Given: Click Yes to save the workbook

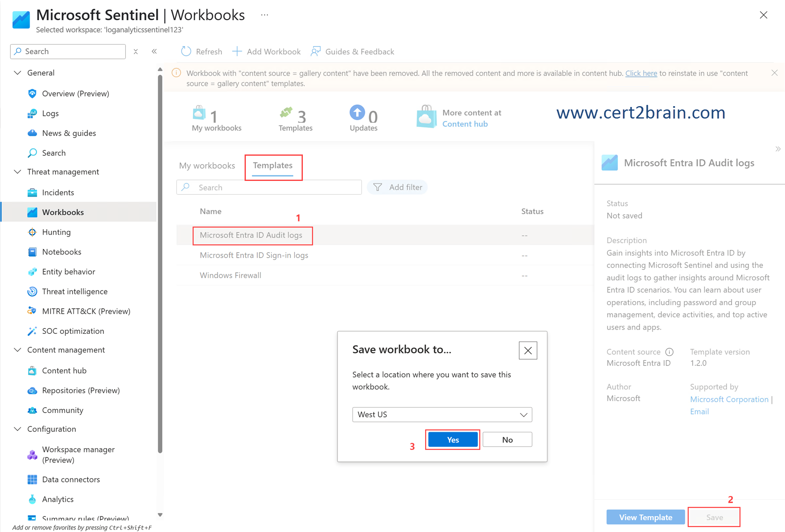Looking at the screenshot, I should coord(453,439).
